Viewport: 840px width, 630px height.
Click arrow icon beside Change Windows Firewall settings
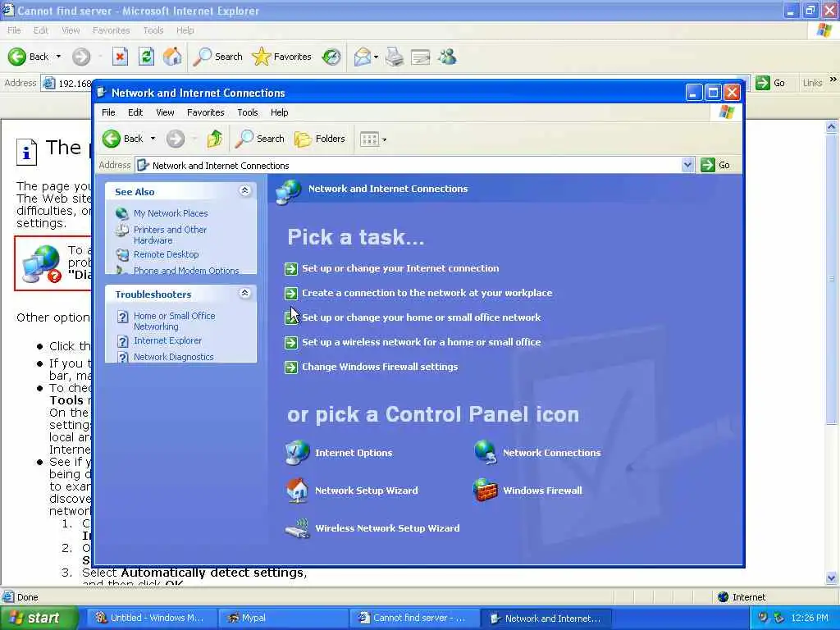point(291,367)
